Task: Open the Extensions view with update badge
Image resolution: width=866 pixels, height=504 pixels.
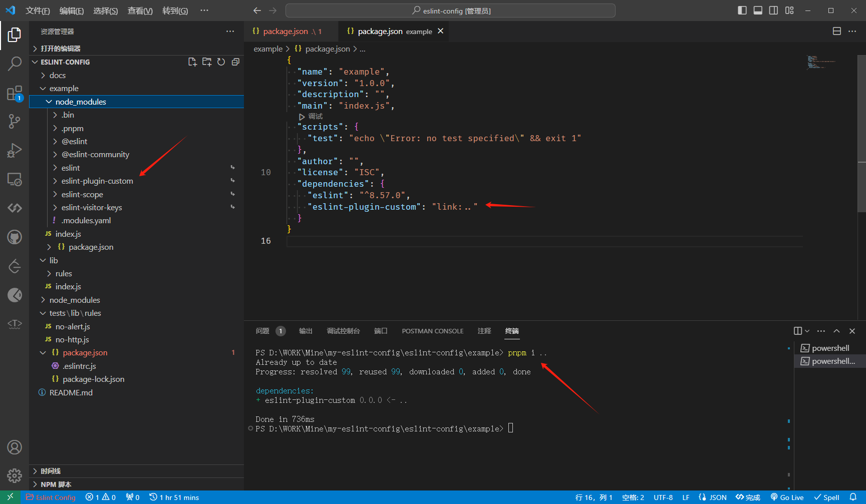Action: tap(15, 93)
